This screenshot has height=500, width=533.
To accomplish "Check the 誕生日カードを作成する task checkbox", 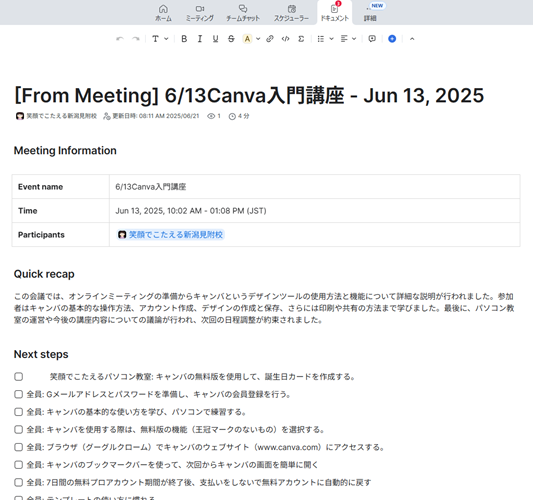I will tap(19, 377).
